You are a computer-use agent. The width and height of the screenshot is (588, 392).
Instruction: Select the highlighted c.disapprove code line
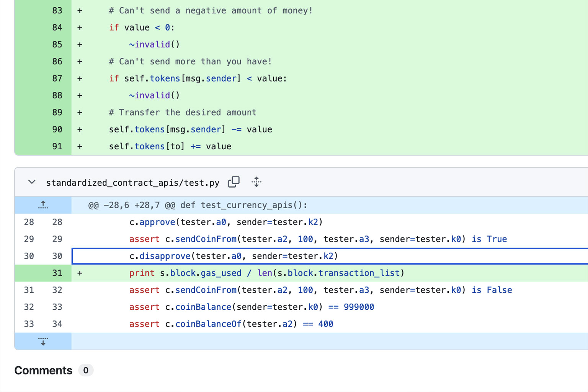[x=234, y=256]
